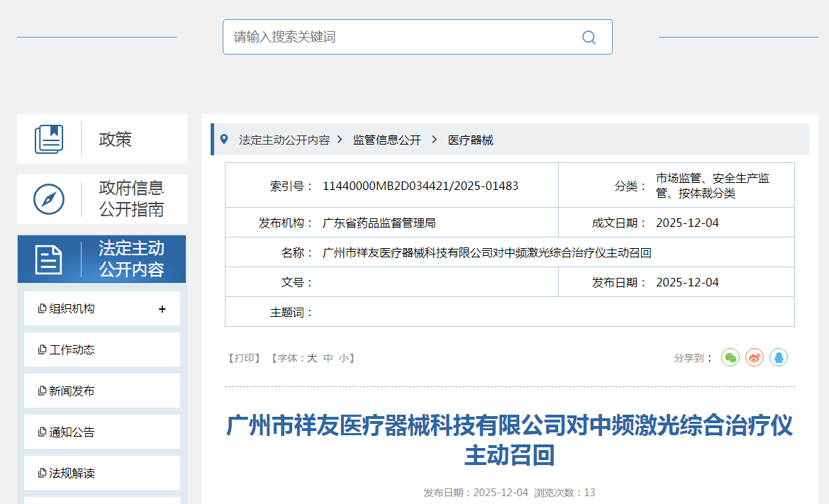Share article via Weibo icon

coord(755,358)
